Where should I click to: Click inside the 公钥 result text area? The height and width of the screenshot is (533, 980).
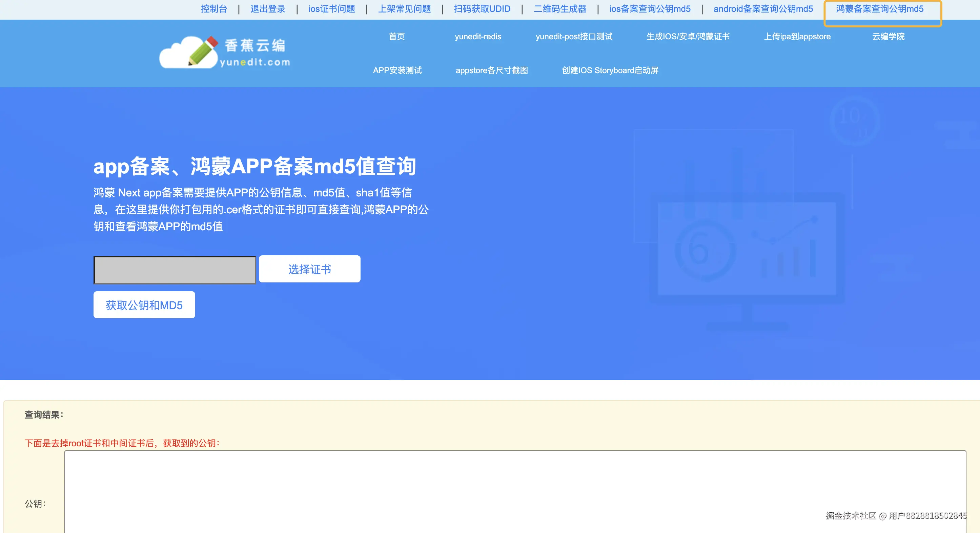tap(515, 490)
